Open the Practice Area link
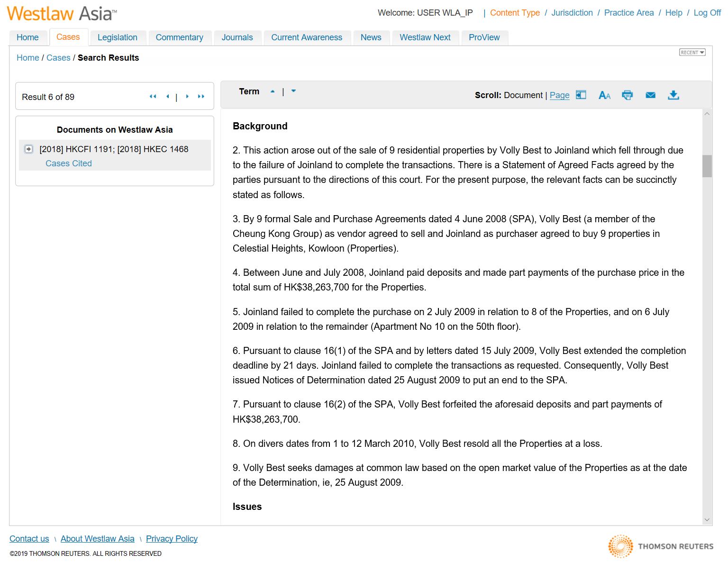The height and width of the screenshot is (562, 728). coord(629,13)
